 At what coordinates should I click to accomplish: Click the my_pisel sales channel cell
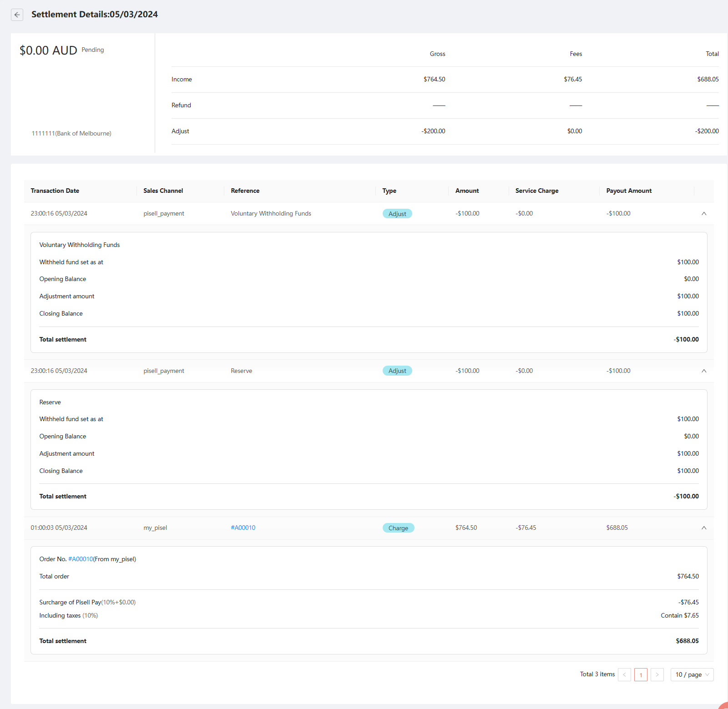tap(155, 528)
